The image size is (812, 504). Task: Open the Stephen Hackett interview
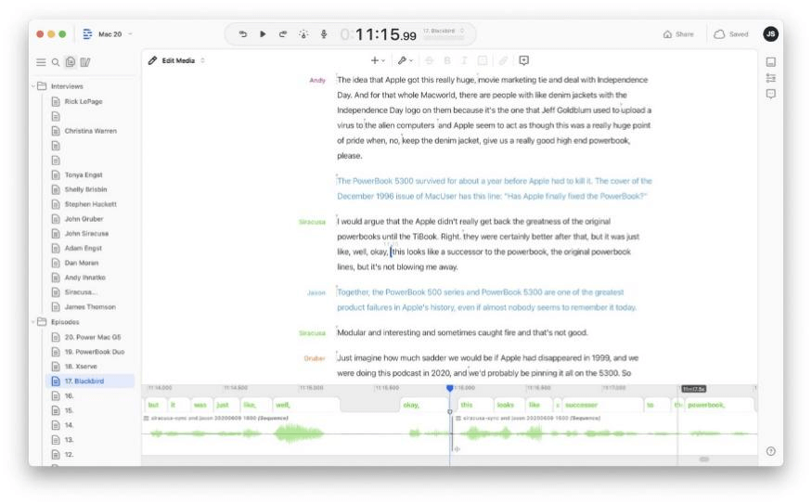(x=90, y=204)
